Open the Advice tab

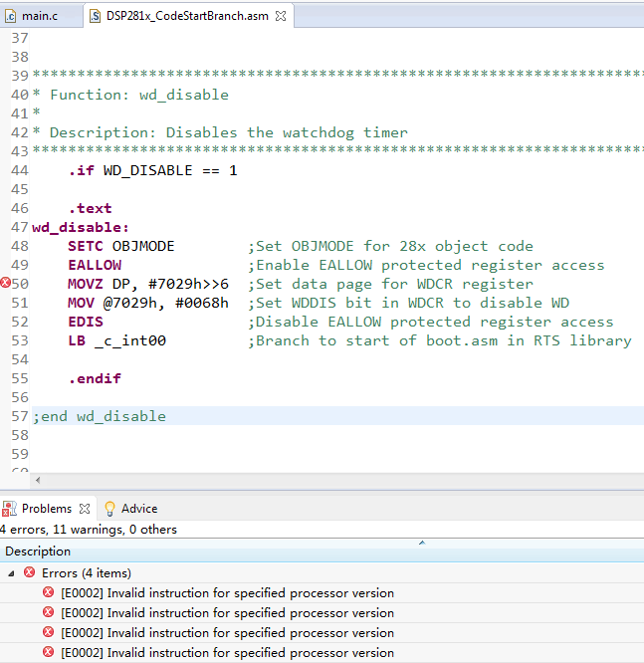(x=138, y=508)
